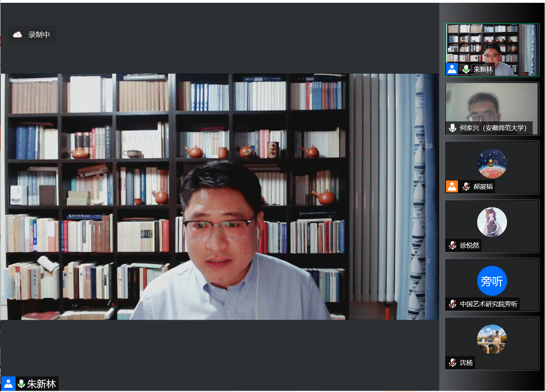Image resolution: width=545 pixels, height=392 pixels.
Task: Click 郝展韬's starry night avatar
Action: 492,164
